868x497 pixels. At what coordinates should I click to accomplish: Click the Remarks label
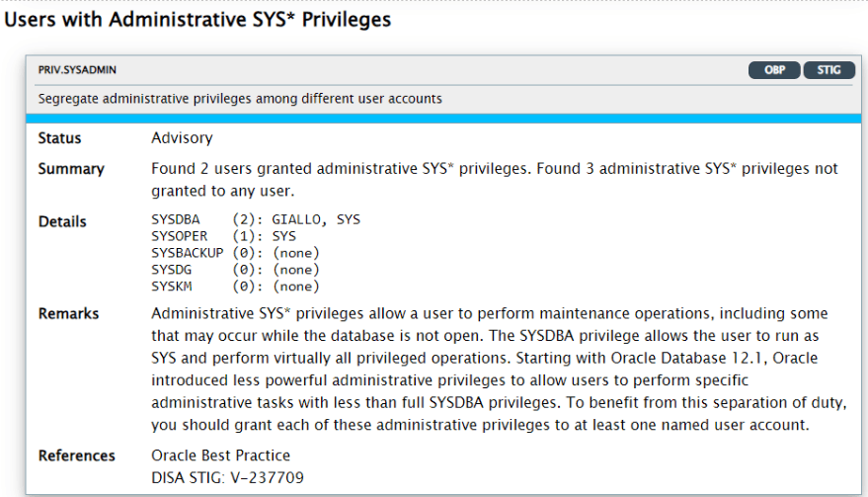[x=69, y=313]
